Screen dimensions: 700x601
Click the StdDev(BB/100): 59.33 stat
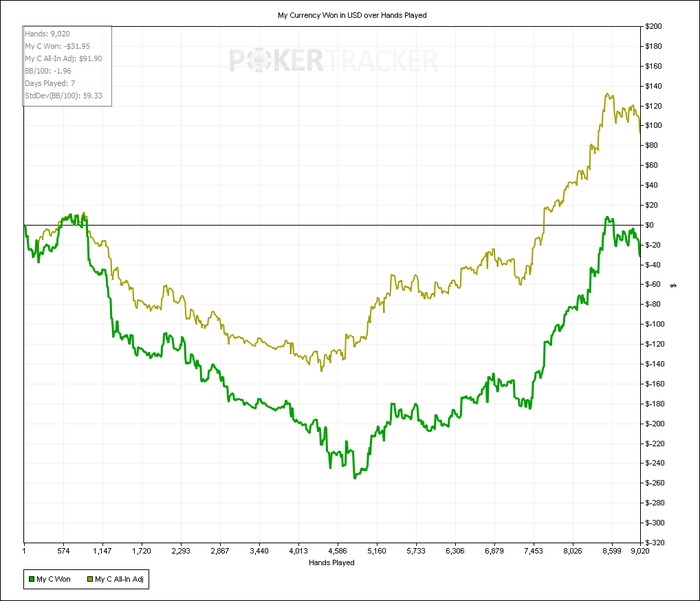tap(63, 96)
